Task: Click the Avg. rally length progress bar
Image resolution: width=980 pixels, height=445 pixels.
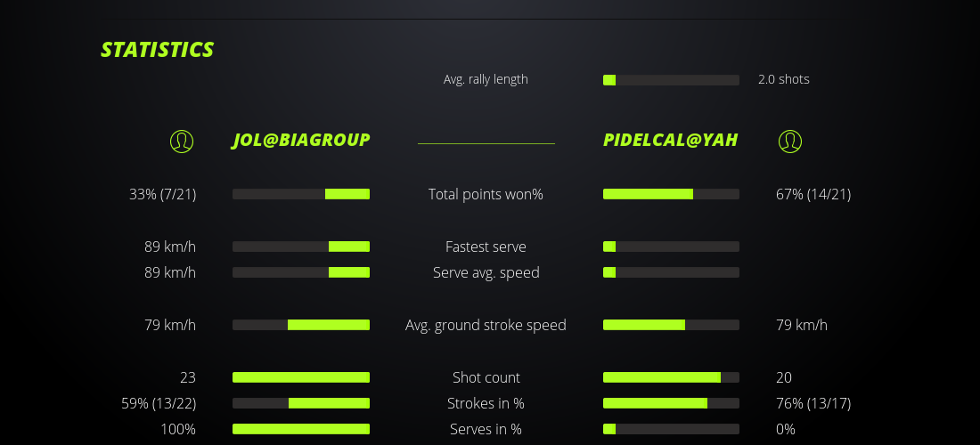Action: click(x=671, y=80)
